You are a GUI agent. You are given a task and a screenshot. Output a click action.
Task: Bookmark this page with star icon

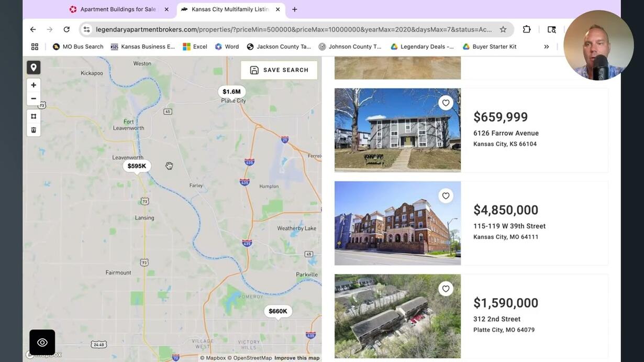[x=503, y=29]
